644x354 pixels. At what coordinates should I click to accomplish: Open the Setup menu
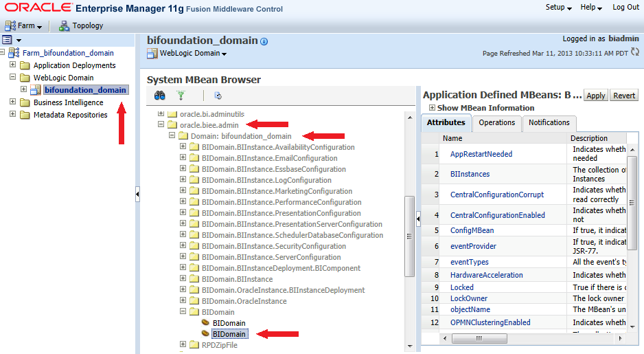[558, 8]
